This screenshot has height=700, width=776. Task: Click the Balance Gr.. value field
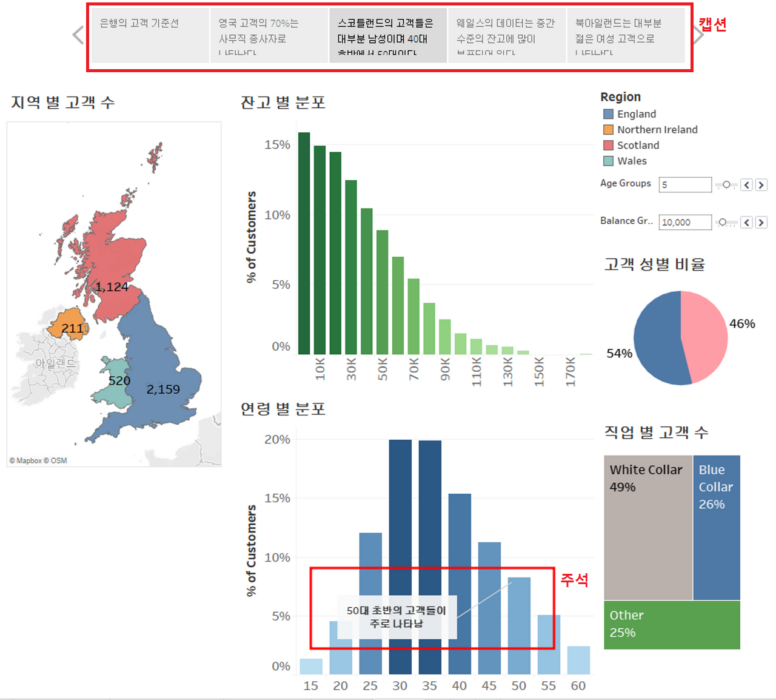coord(685,223)
